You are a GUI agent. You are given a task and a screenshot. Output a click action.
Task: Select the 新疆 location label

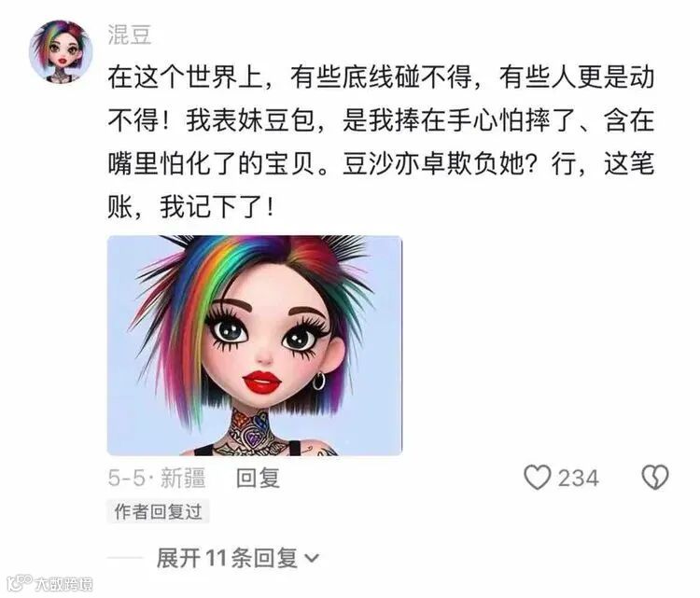(x=183, y=478)
